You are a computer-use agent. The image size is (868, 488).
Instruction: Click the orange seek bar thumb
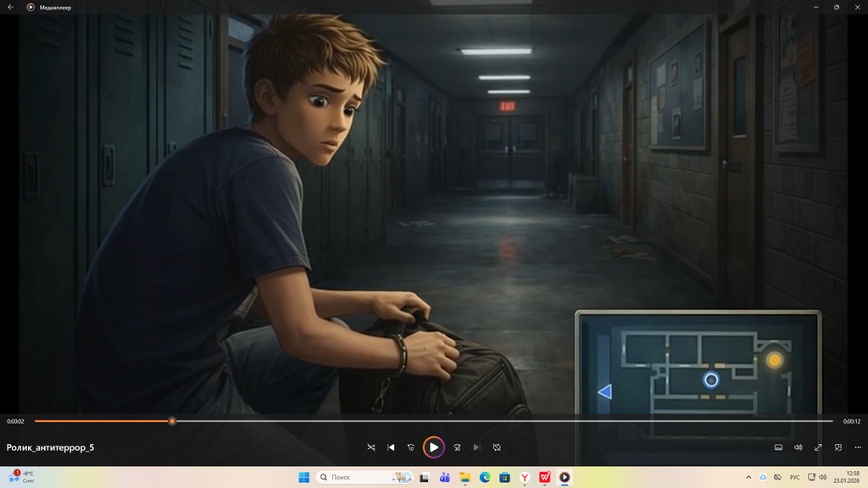(x=172, y=421)
